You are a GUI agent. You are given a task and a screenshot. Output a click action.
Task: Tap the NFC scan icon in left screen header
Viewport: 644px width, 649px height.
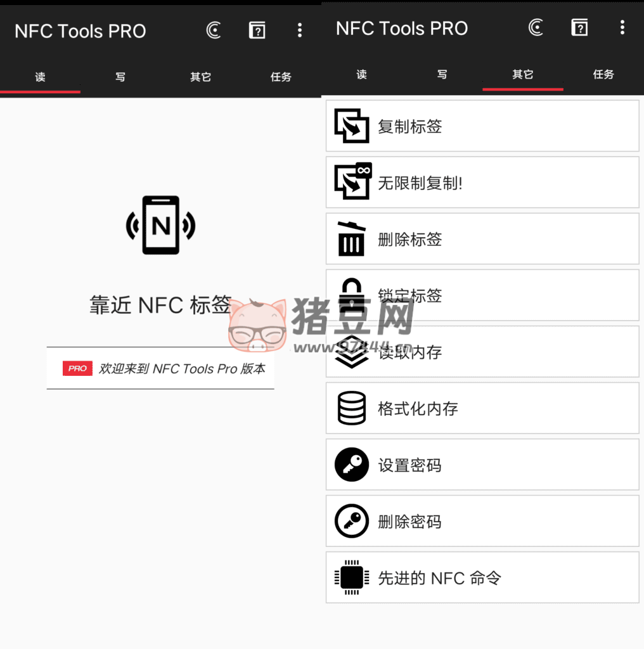pyautogui.click(x=214, y=30)
